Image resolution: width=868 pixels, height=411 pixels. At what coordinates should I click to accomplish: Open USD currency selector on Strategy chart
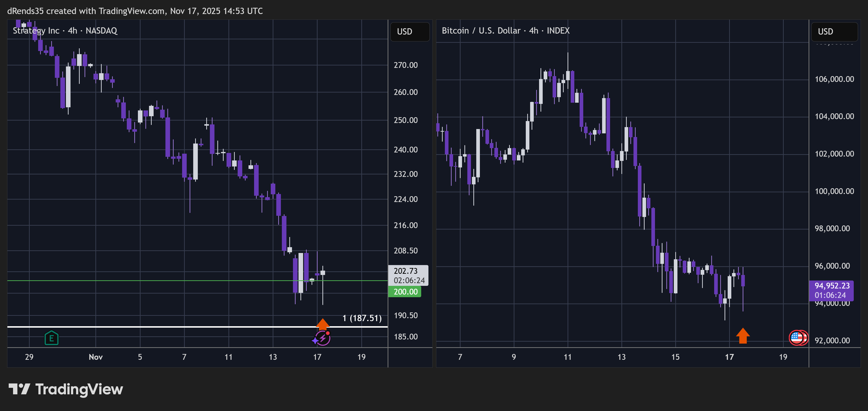[410, 32]
